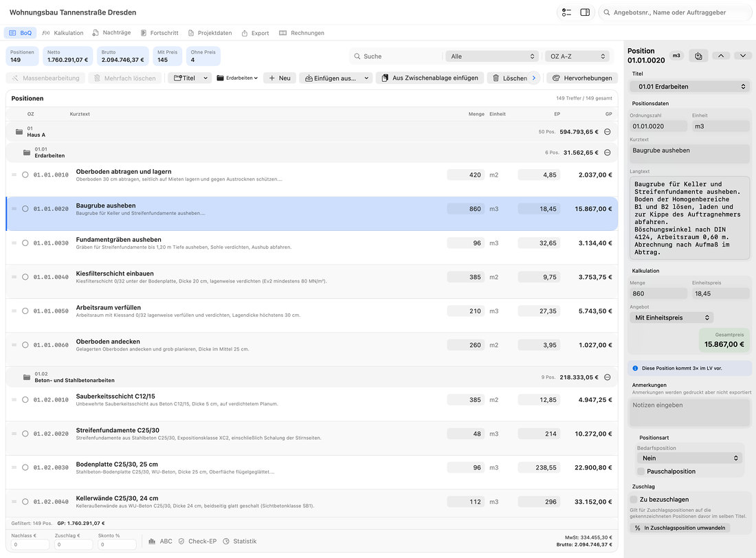Click the m3 unit badge in position header
The width and height of the screenshot is (756, 558).
point(676,56)
